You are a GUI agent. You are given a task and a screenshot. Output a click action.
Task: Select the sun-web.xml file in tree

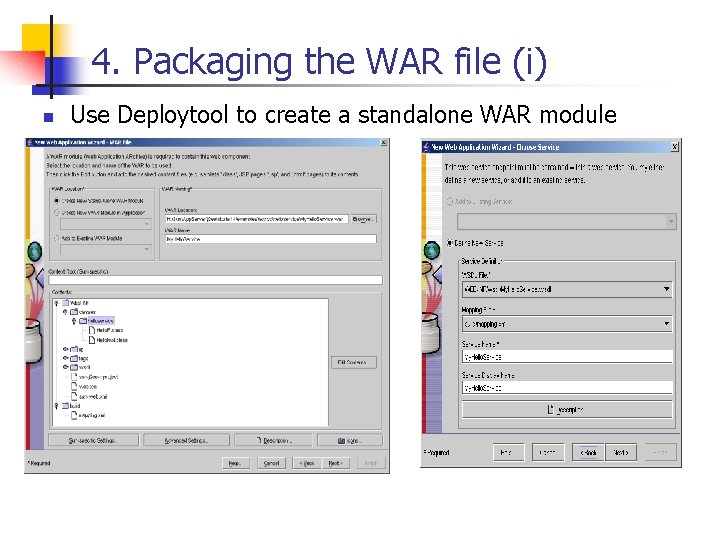coord(93,396)
